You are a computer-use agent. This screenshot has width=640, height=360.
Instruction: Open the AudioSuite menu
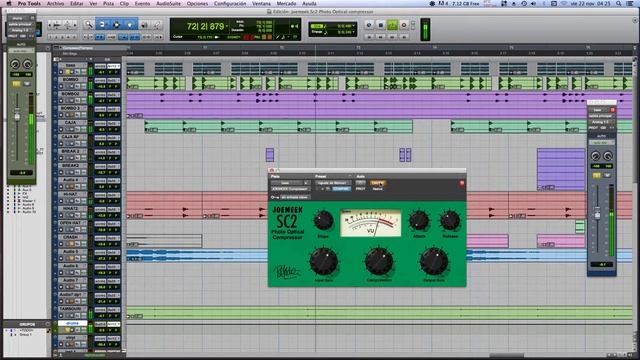pyautogui.click(x=168, y=3)
